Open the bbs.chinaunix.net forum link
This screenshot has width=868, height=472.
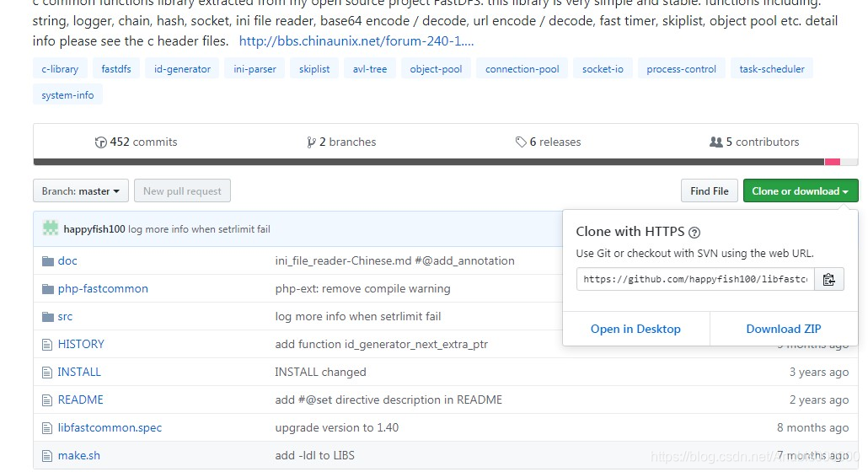click(x=356, y=41)
